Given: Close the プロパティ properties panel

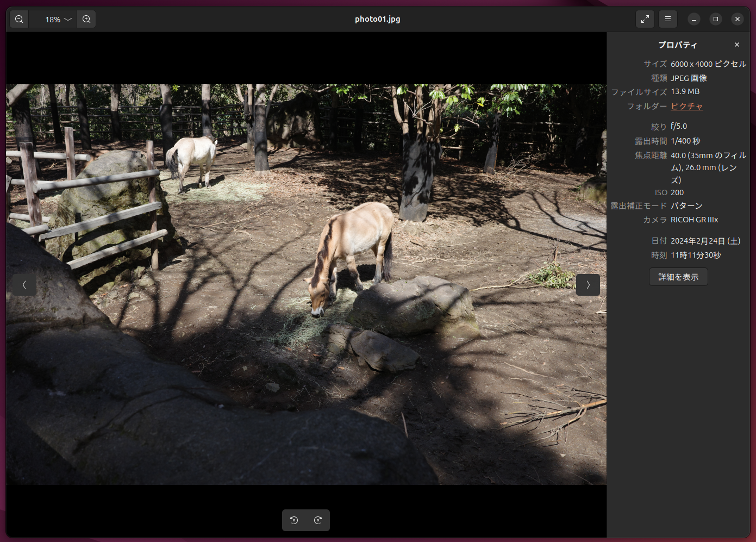Looking at the screenshot, I should click(x=737, y=45).
